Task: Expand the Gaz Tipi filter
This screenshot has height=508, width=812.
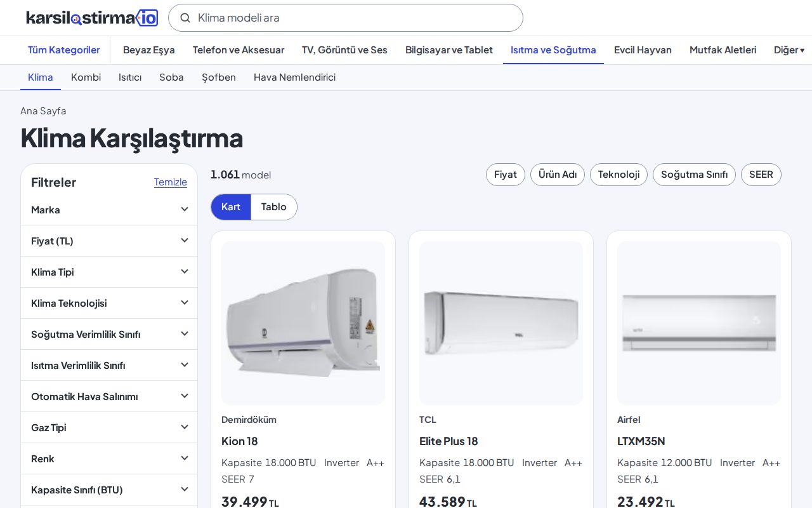Action: point(109,427)
